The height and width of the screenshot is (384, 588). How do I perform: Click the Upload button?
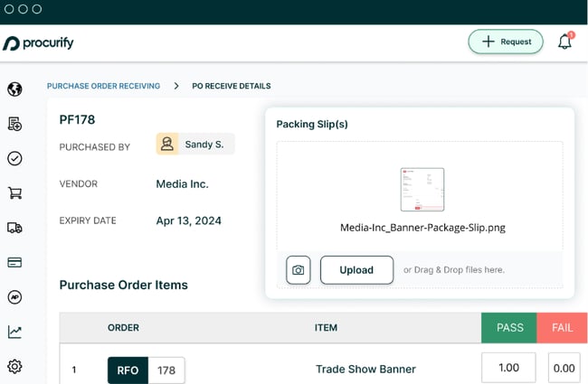click(x=356, y=270)
